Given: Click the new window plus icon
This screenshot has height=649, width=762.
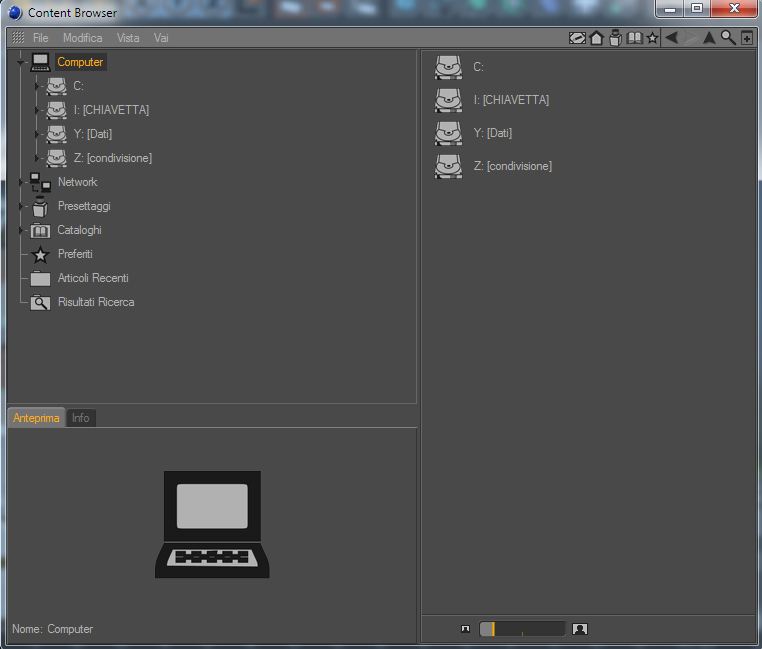Looking at the screenshot, I should click(x=747, y=38).
